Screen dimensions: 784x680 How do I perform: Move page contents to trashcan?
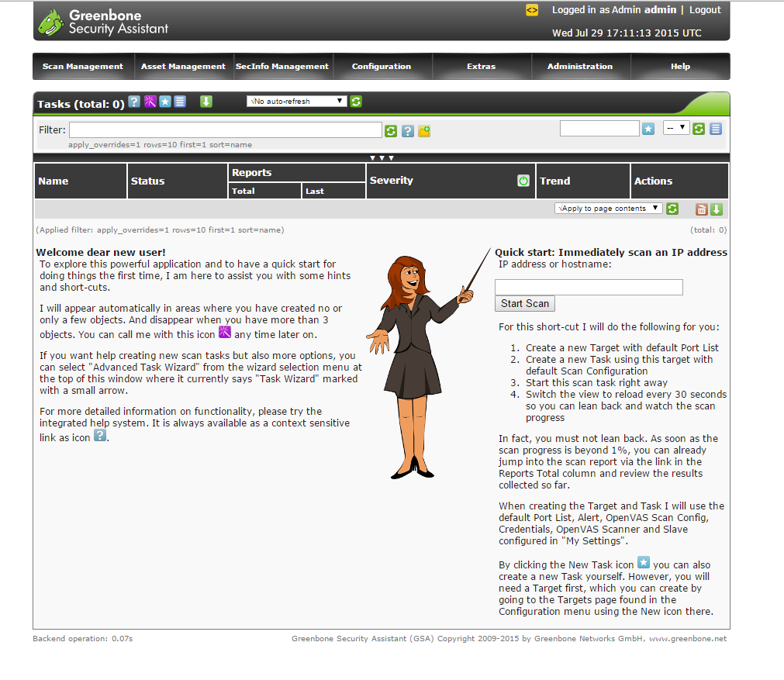(702, 209)
